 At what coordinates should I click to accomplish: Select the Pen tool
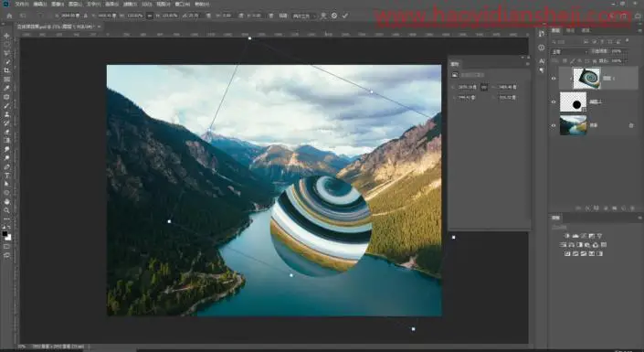pos(6,167)
